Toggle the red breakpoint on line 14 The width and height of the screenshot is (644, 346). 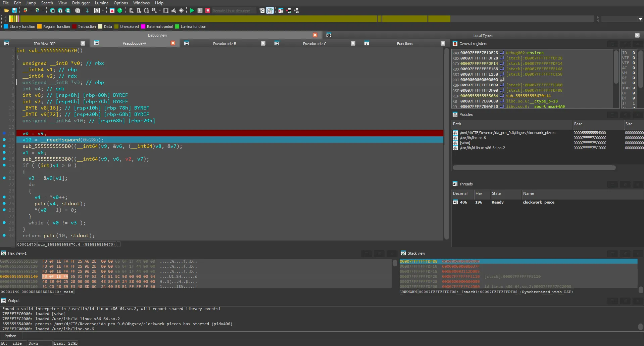coord(4,133)
